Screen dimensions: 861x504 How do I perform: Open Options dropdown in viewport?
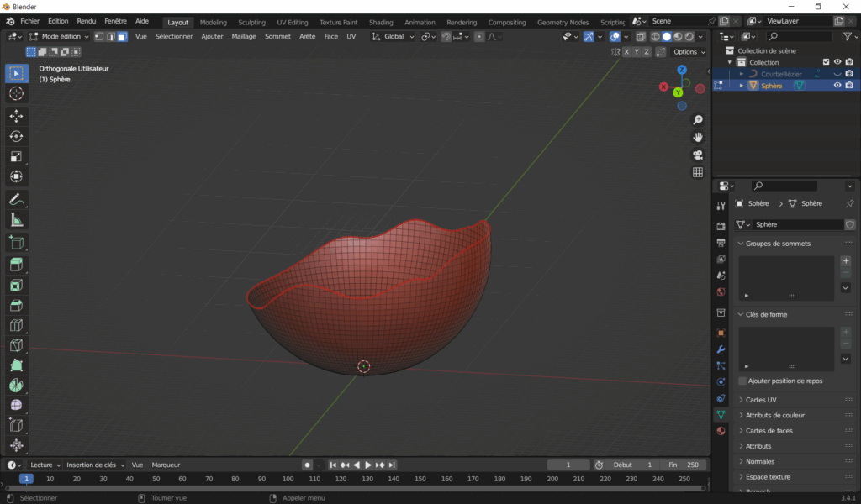pyautogui.click(x=689, y=51)
